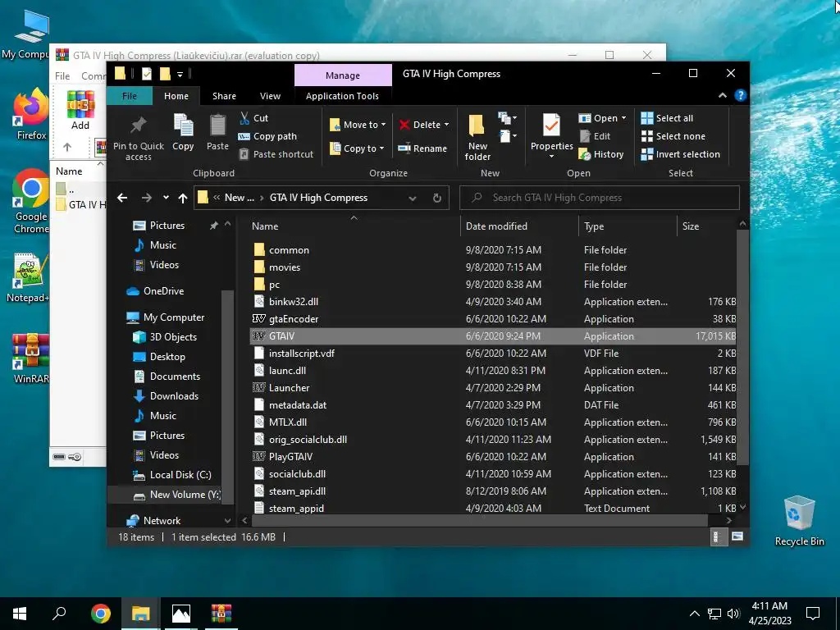Image resolution: width=840 pixels, height=630 pixels.
Task: Open the New item dropdown
Action: pyautogui.click(x=507, y=118)
